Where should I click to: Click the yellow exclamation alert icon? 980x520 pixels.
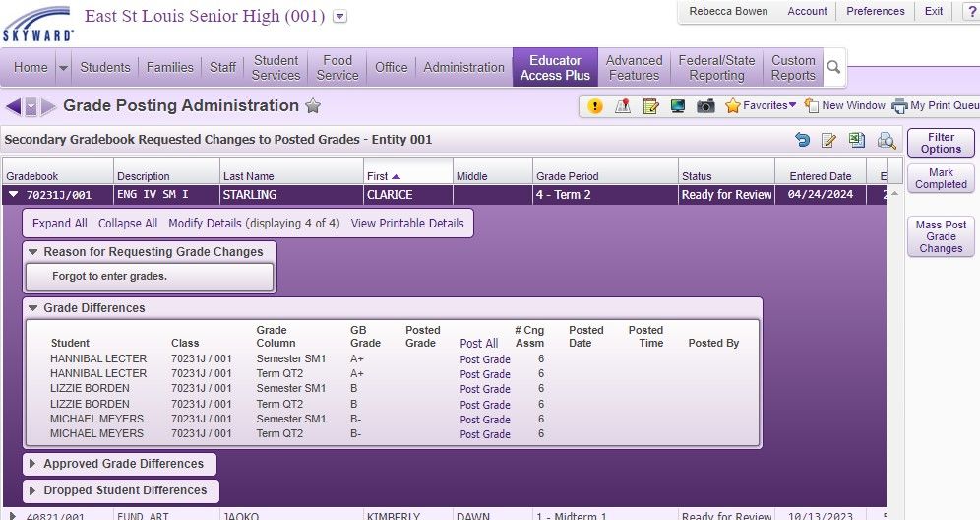pos(594,106)
